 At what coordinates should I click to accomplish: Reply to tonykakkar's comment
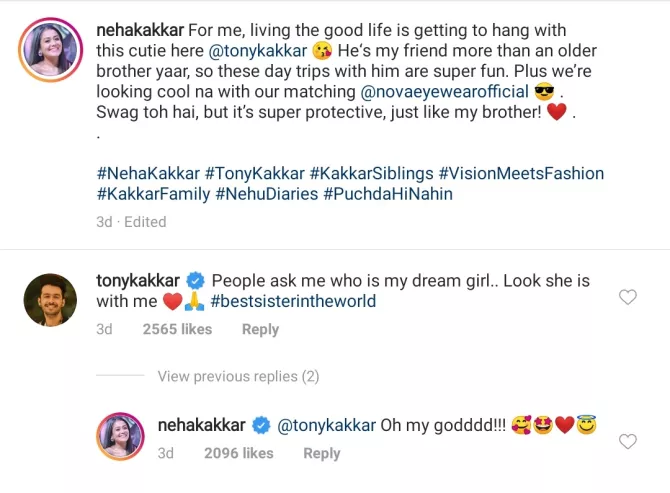260,329
